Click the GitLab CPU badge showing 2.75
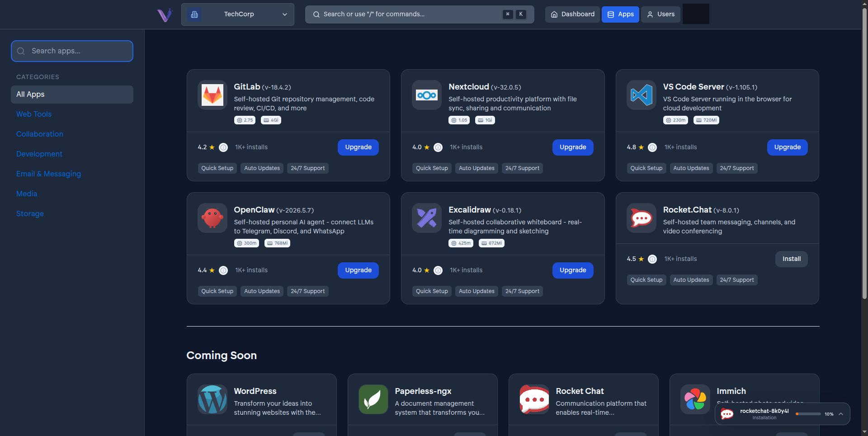868x436 pixels. 245,120
